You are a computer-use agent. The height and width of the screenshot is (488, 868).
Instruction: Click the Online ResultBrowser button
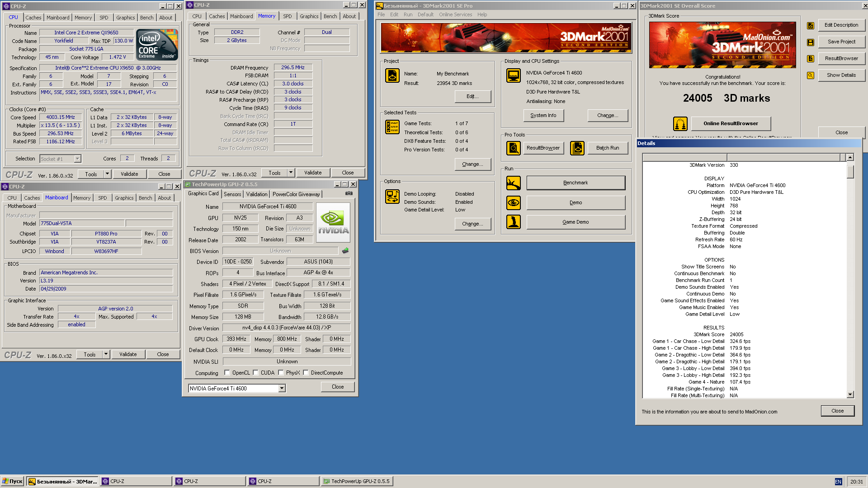click(x=731, y=123)
